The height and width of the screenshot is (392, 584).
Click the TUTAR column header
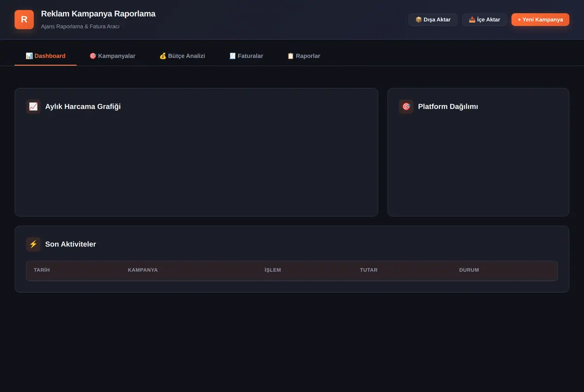tap(369, 270)
